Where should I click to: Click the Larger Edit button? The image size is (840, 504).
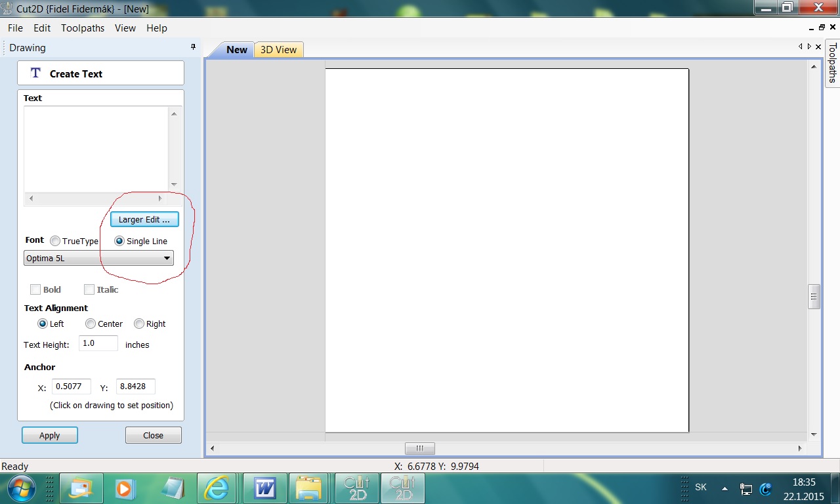144,220
